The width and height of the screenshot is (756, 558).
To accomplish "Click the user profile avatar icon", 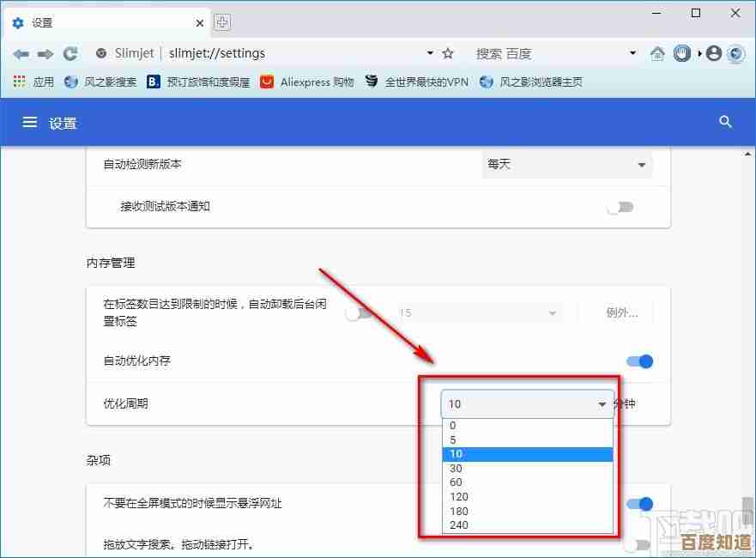I will point(714,53).
